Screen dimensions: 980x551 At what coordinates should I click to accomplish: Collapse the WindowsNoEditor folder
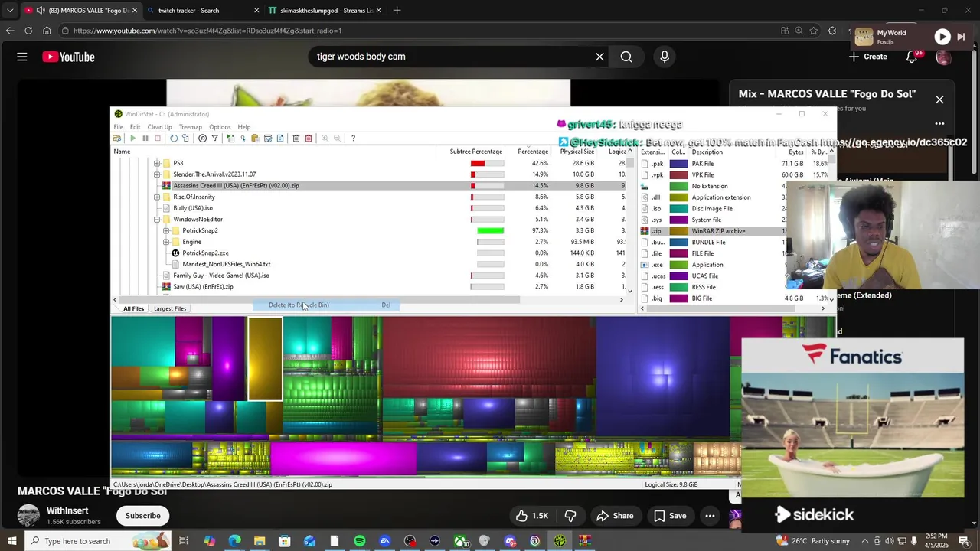(157, 220)
